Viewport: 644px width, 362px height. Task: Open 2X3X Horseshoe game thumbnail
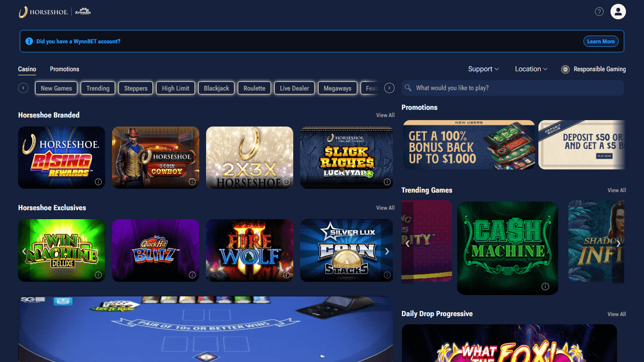point(249,157)
